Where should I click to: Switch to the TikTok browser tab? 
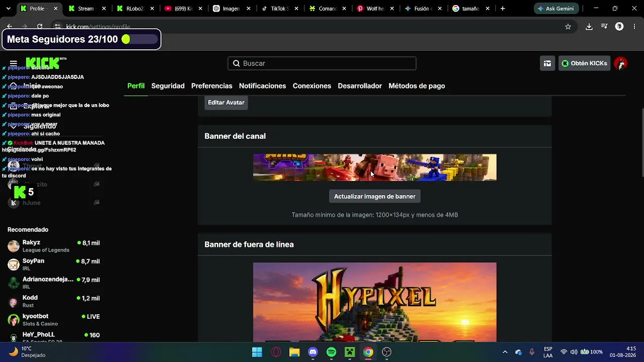point(279,9)
